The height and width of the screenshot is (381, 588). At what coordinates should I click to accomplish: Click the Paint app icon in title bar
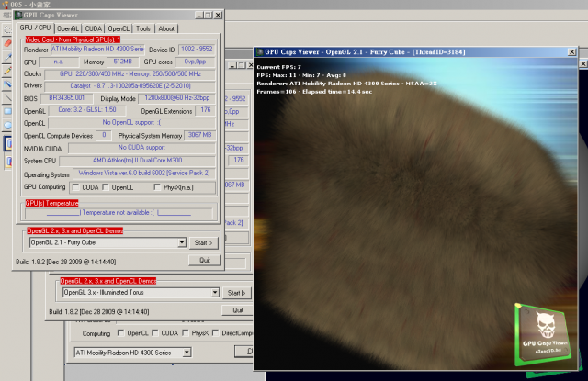(5, 4)
